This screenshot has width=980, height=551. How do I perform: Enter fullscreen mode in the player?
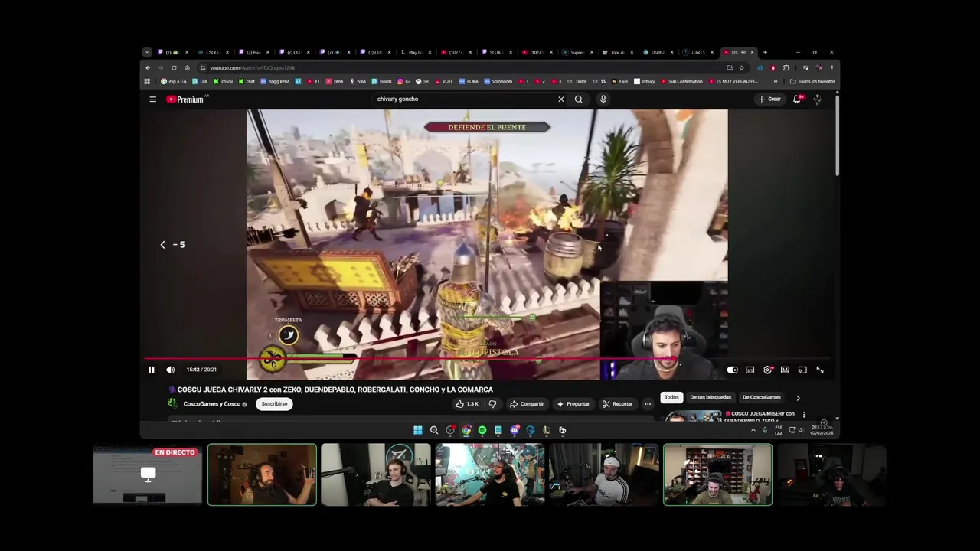tap(820, 370)
